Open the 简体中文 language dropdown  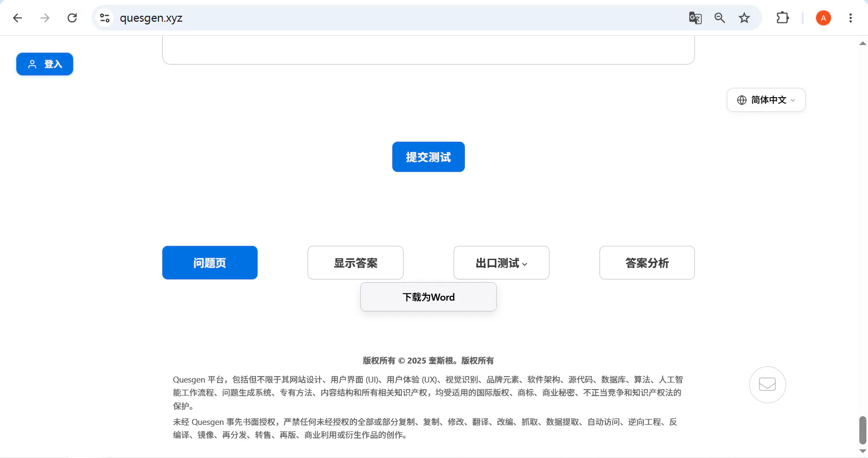click(x=766, y=100)
